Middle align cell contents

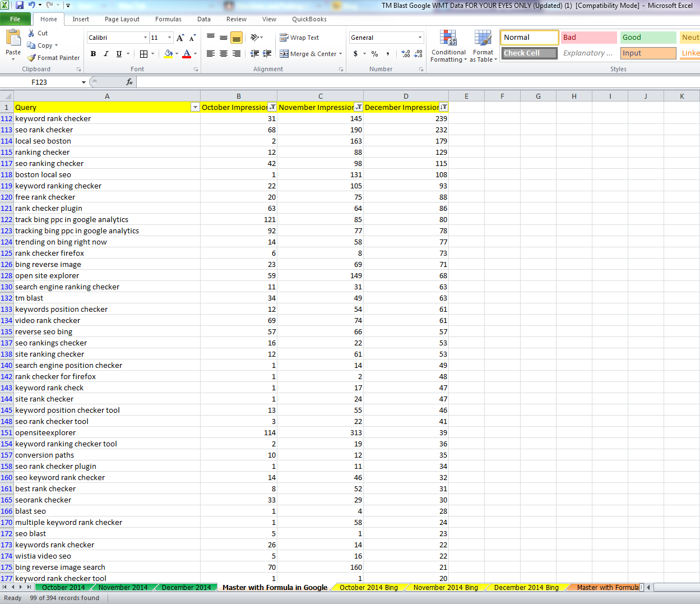coord(224,38)
